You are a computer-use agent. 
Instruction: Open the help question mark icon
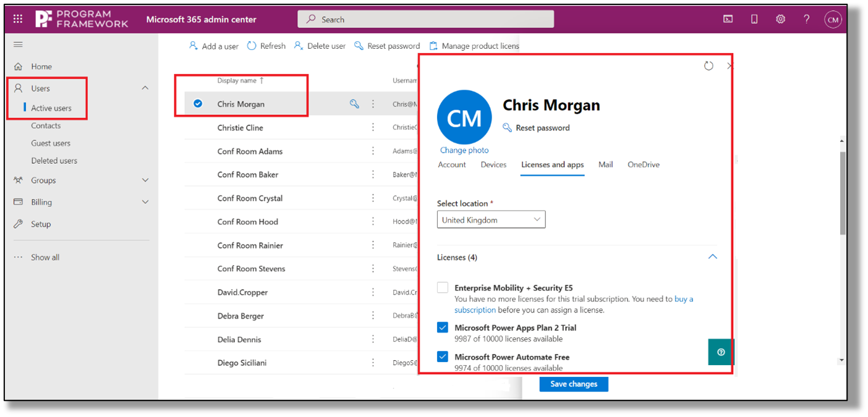(x=806, y=19)
